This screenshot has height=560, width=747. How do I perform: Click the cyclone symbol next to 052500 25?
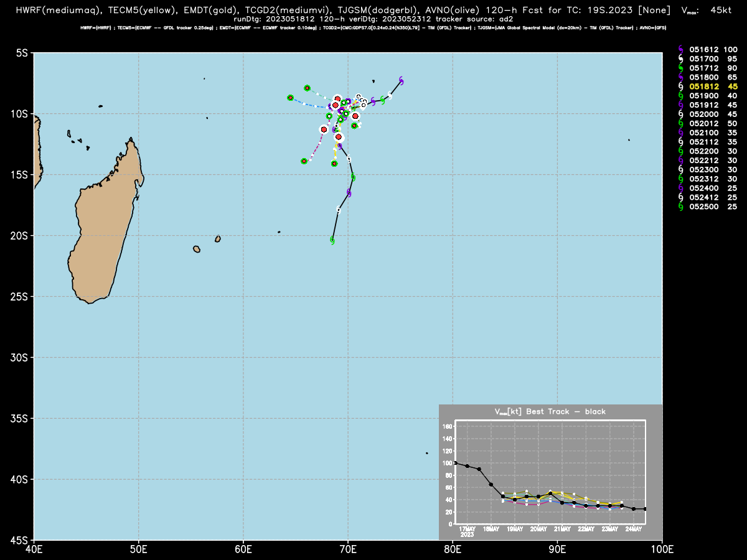[680, 207]
